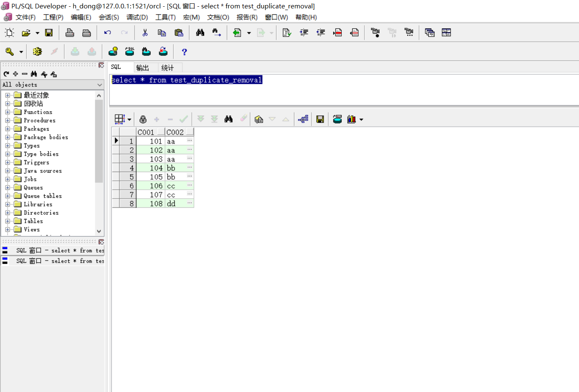Fetch next page with the green double-arrow icon

coord(201,119)
